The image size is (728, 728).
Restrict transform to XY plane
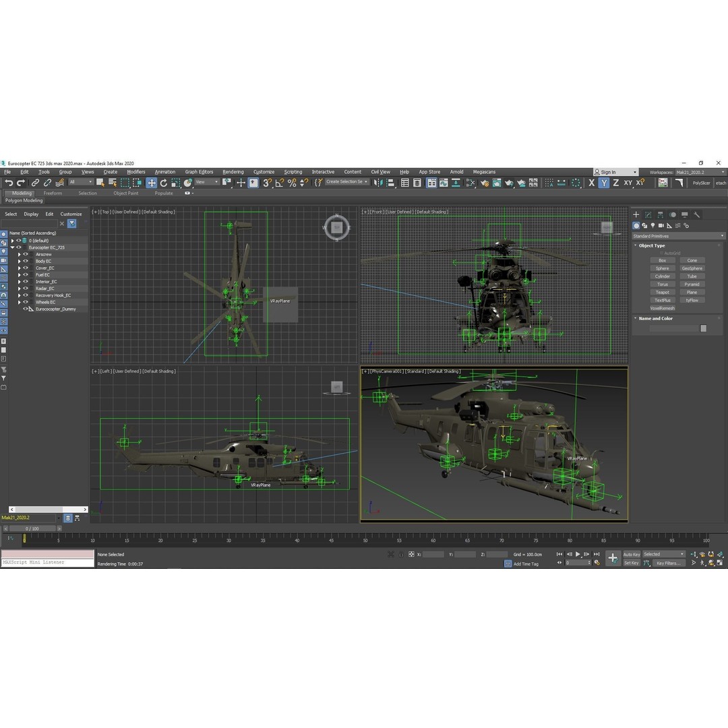(628, 183)
